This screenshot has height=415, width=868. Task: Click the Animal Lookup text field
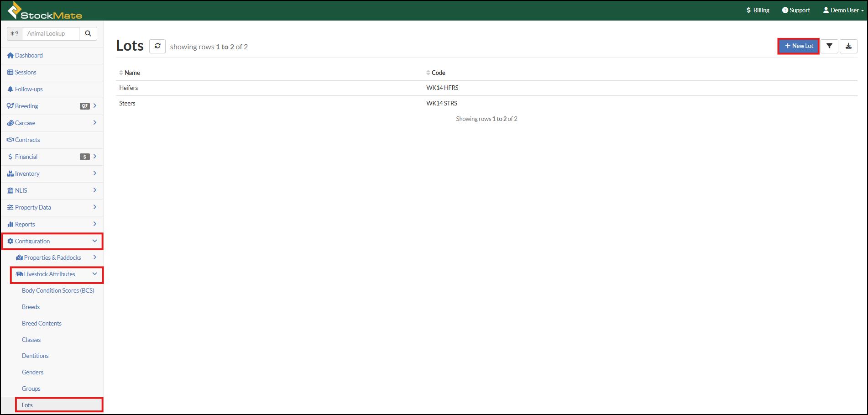click(51, 33)
